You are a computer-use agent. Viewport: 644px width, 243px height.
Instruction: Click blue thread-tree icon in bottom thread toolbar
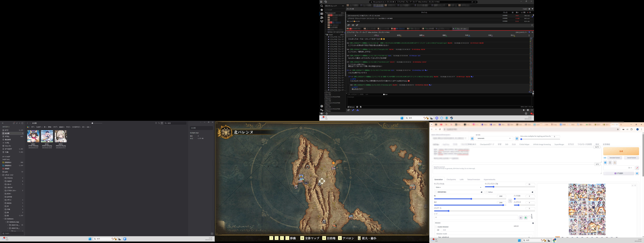click(x=358, y=110)
